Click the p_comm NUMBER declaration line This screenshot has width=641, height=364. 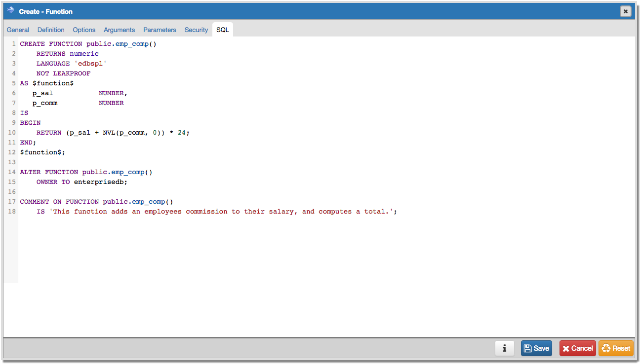pyautogui.click(x=78, y=103)
